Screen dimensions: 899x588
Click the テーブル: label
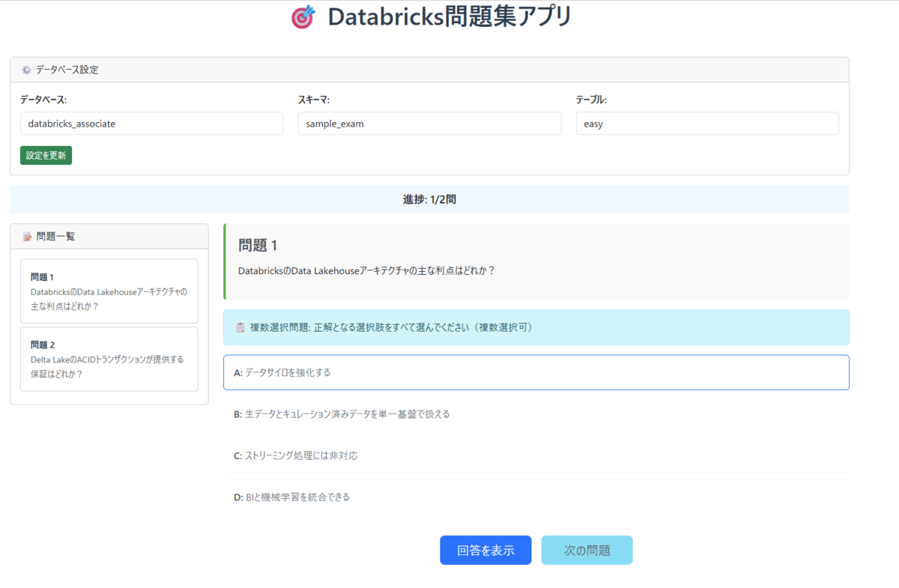(x=591, y=100)
